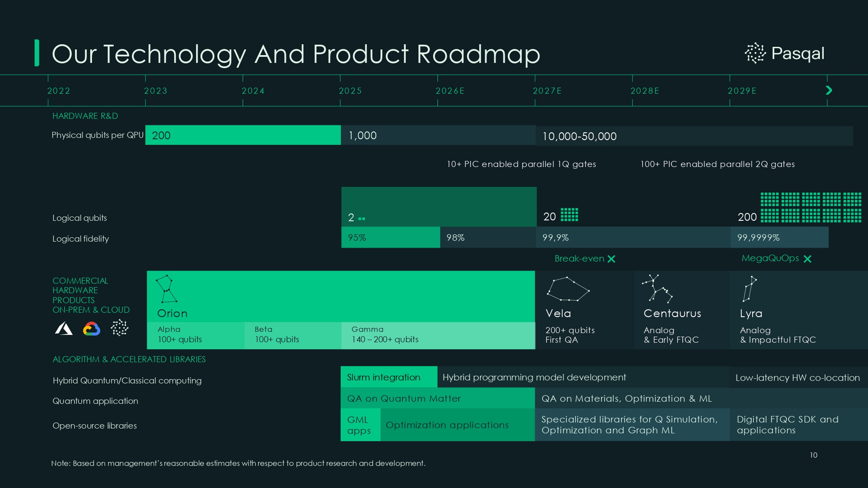Click the Vela constellation icon

tap(568, 289)
